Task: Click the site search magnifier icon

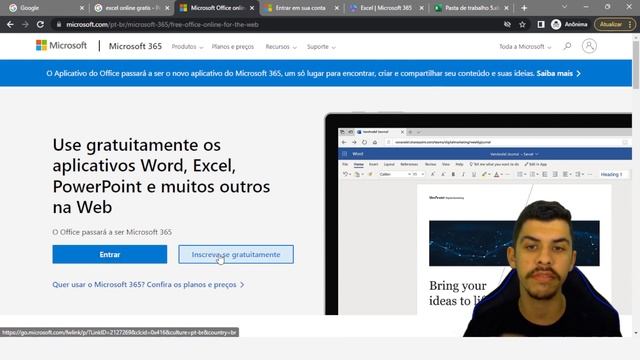Action: point(567,46)
